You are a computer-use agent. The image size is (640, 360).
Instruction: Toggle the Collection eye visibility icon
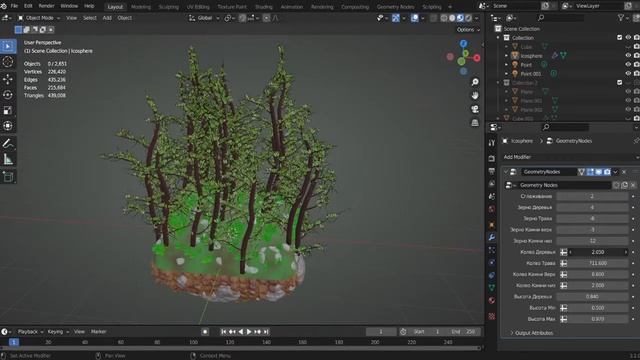coord(628,38)
